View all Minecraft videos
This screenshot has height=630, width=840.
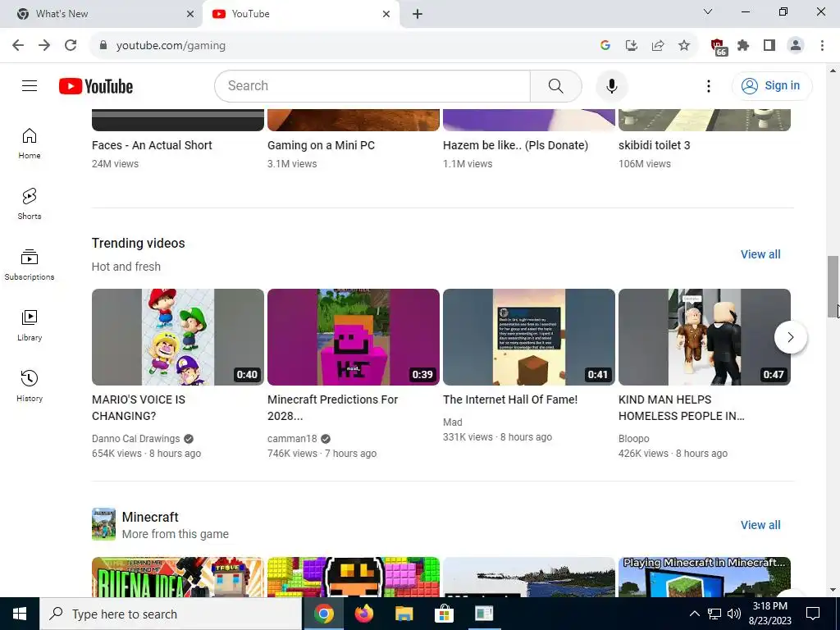click(x=760, y=525)
